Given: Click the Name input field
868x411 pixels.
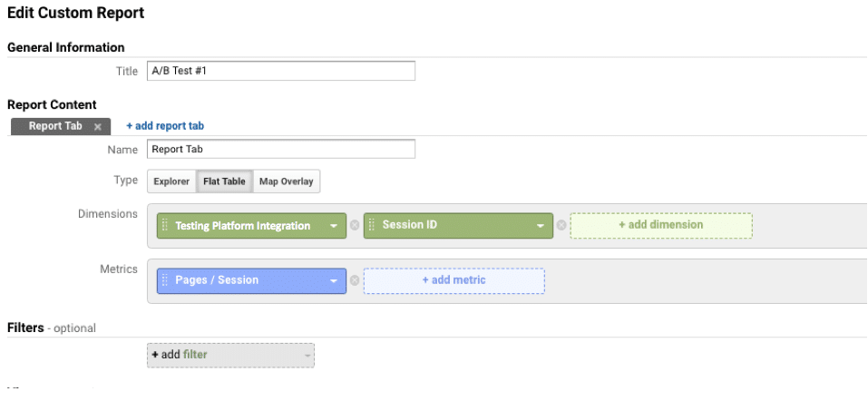Looking at the screenshot, I should tap(280, 150).
